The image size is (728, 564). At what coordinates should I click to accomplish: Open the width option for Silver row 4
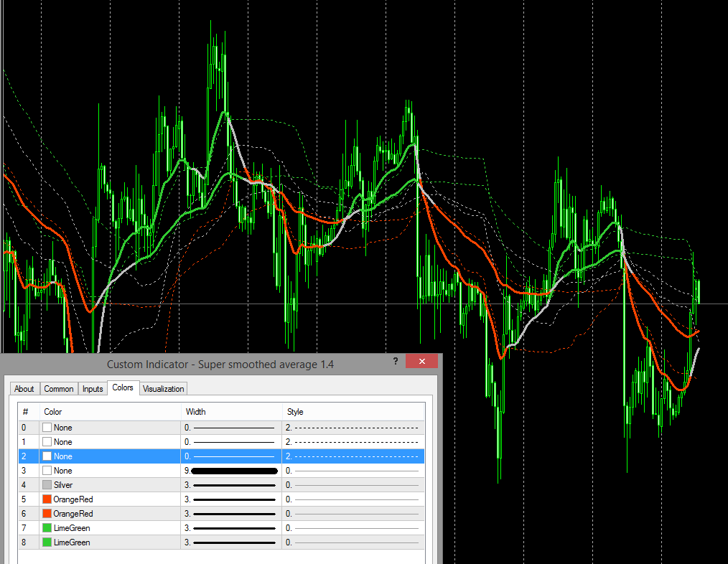coord(230,485)
